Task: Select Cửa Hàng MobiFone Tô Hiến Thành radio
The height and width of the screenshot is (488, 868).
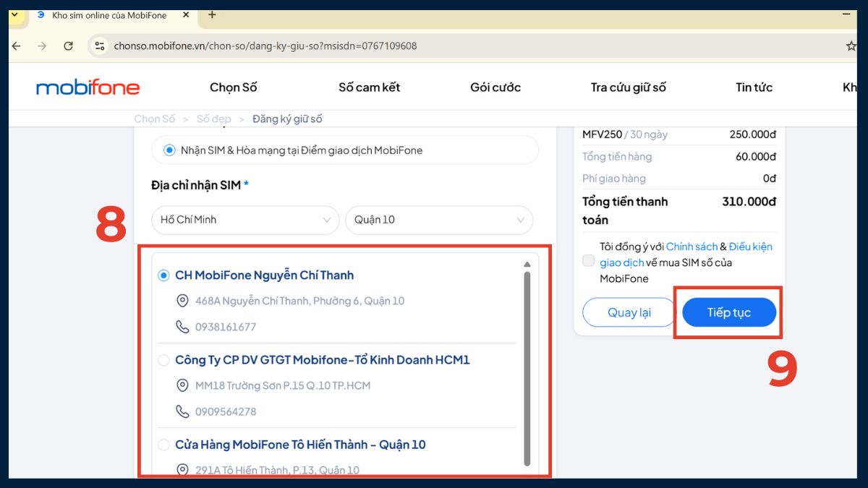Action: [163, 445]
